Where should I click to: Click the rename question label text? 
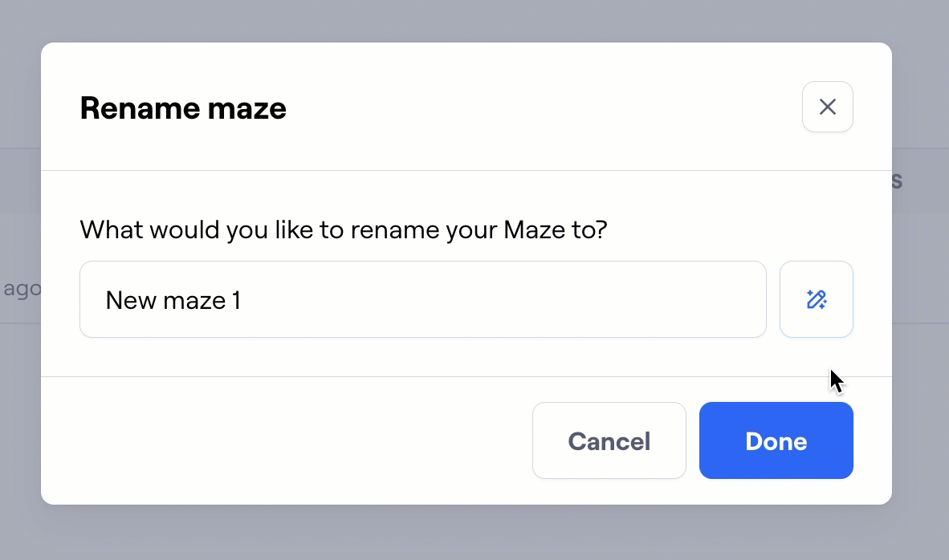pos(343,231)
